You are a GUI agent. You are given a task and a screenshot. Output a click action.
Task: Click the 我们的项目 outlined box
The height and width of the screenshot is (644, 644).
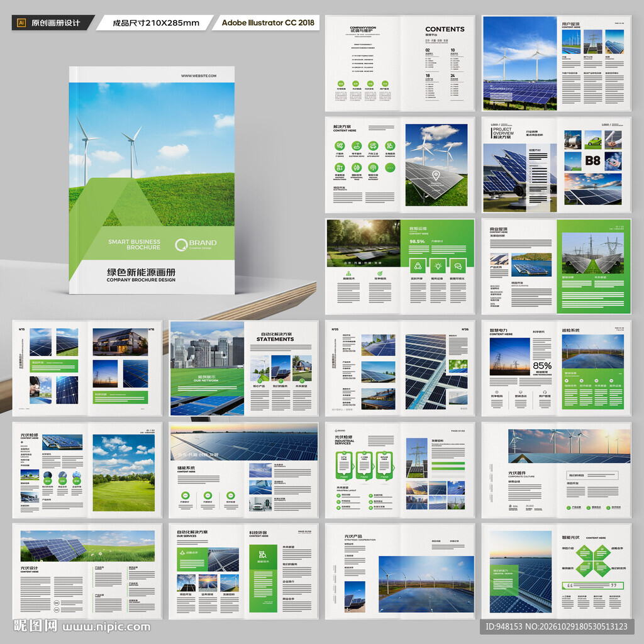pos(592,475)
